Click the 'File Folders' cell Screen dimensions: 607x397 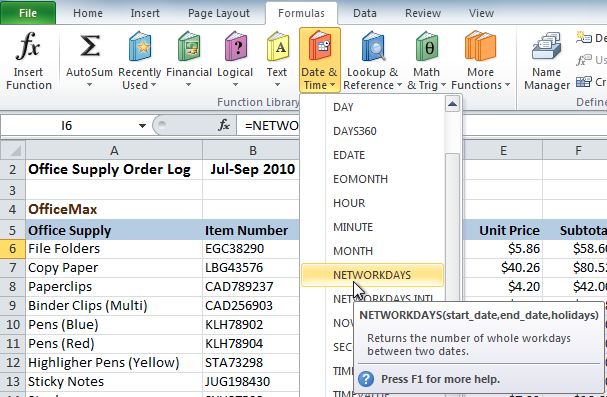point(114,248)
